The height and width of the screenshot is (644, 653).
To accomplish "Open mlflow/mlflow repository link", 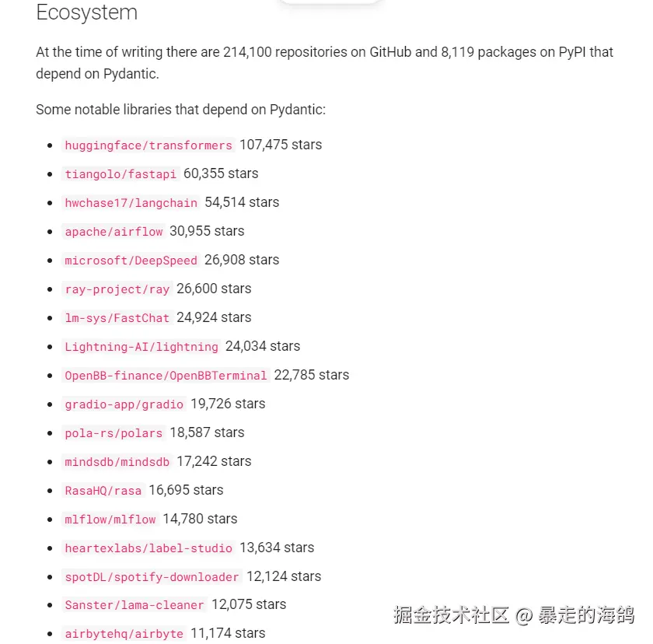I will point(110,520).
